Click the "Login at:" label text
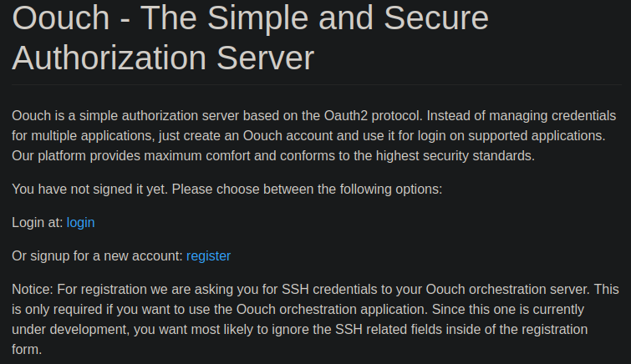The image size is (631, 364). [x=38, y=222]
